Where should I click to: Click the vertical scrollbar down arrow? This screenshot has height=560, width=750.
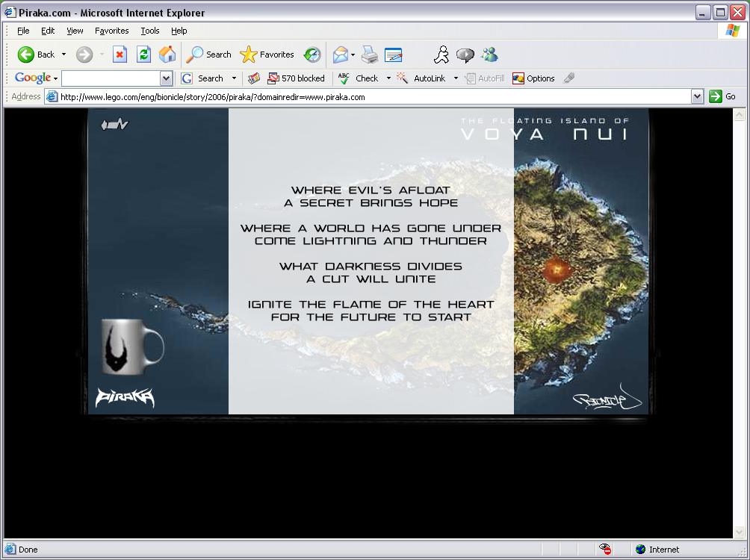coord(740,532)
